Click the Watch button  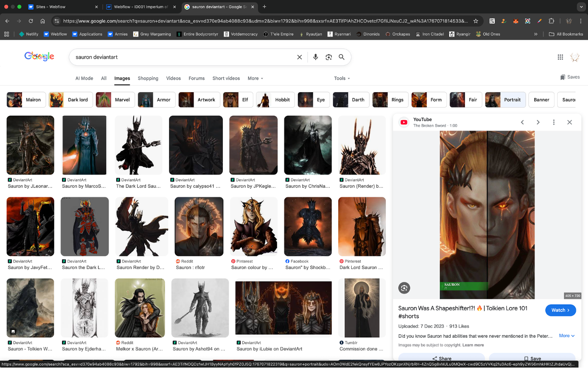coord(561,310)
